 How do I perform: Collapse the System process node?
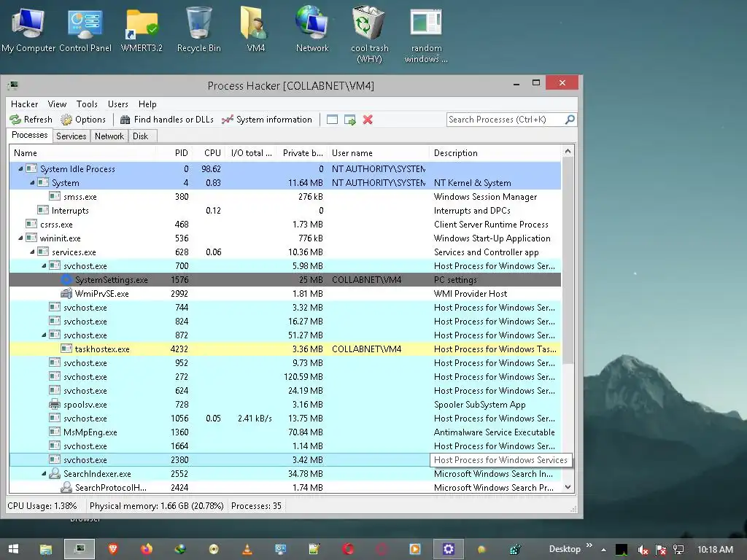pos(32,183)
